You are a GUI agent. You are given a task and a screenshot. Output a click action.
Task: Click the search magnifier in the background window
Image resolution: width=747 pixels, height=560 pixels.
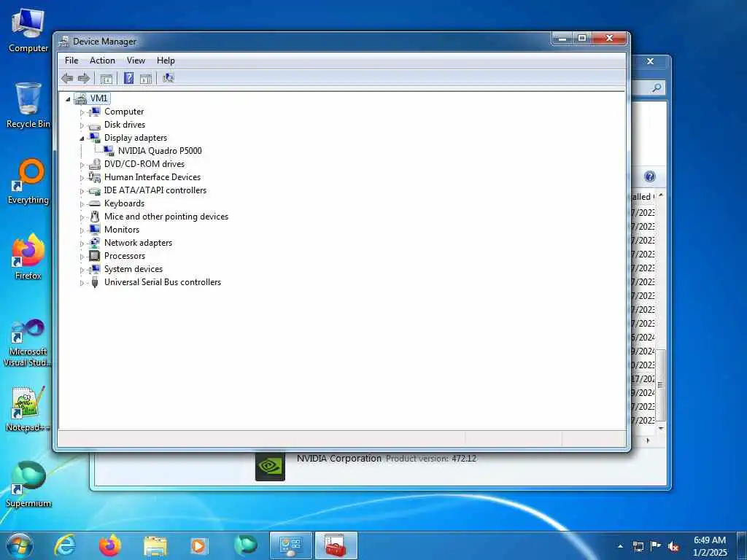[x=657, y=87]
